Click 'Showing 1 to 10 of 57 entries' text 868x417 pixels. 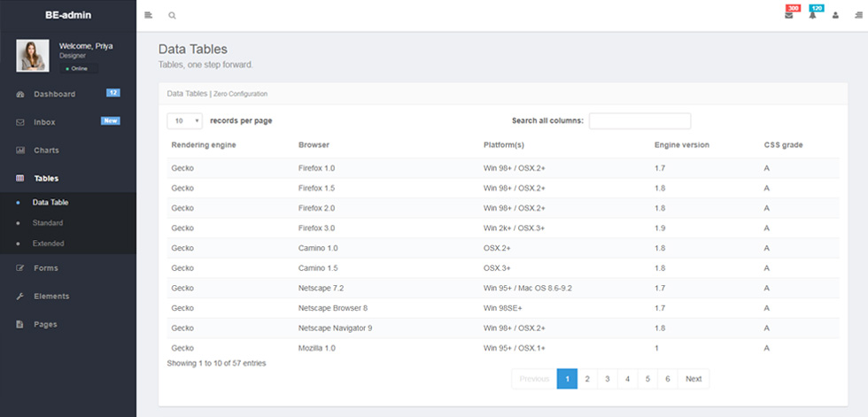(x=216, y=363)
